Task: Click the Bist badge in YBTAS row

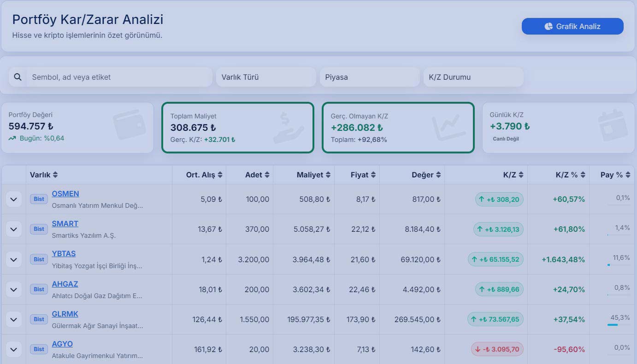Action: coord(39,259)
